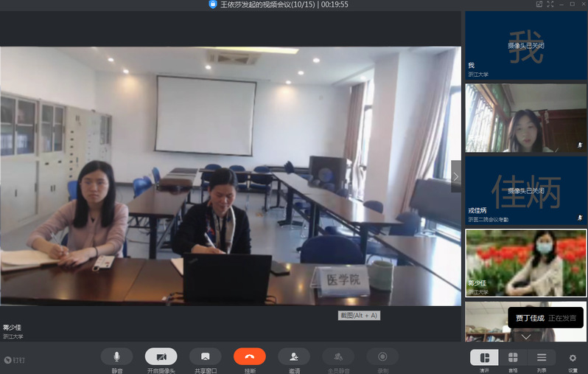Screen dimensions: 588x374
Task: Click the 邀请 invite participant icon
Action: 293,356
